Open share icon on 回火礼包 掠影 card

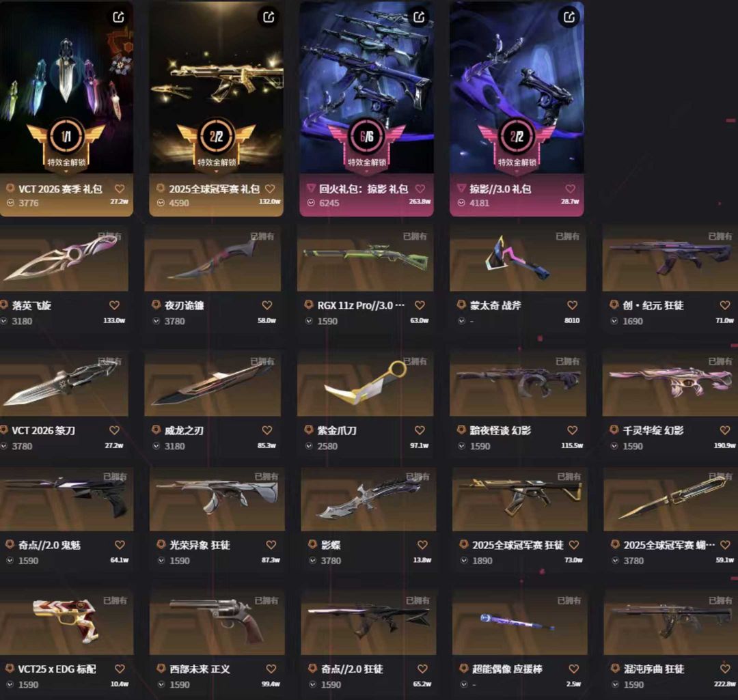419,17
